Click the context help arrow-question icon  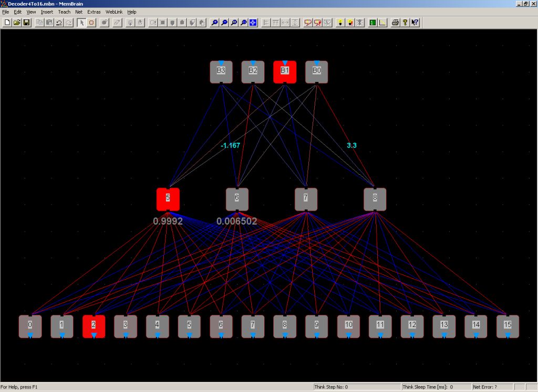pos(415,23)
